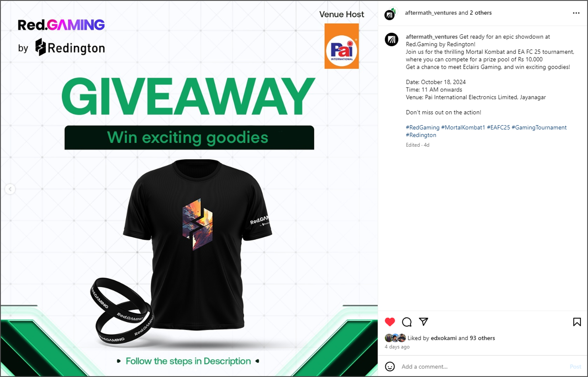Viewport: 588px width, 377px height.
Task: Open aftermath_ventures header profile avatar
Action: point(390,14)
